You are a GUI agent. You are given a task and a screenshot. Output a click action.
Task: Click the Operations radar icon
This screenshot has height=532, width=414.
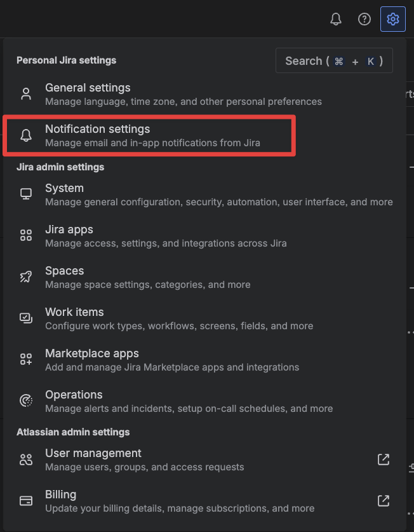coord(26,400)
